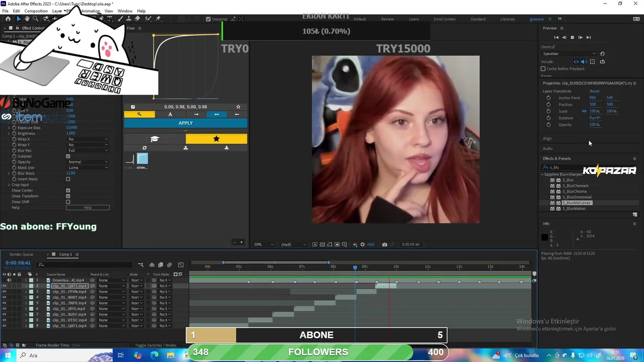Jump to first frame in Preview panel
644x362 pixels.
[556, 37]
